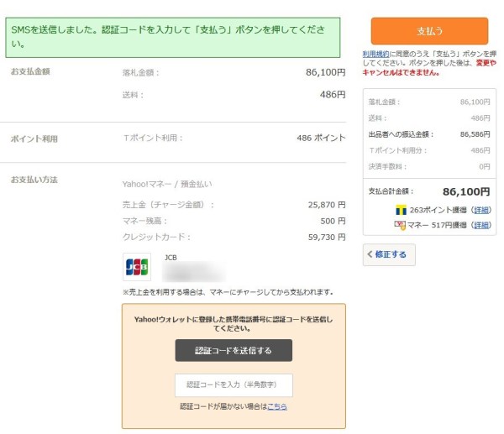Viewport: 504px width, 434px height.
Task: Click the T-Point icon in summary
Action: tap(401, 210)
